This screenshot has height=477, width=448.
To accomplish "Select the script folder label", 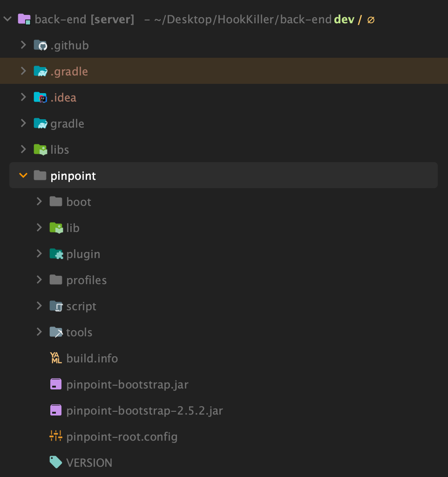I will tap(81, 307).
